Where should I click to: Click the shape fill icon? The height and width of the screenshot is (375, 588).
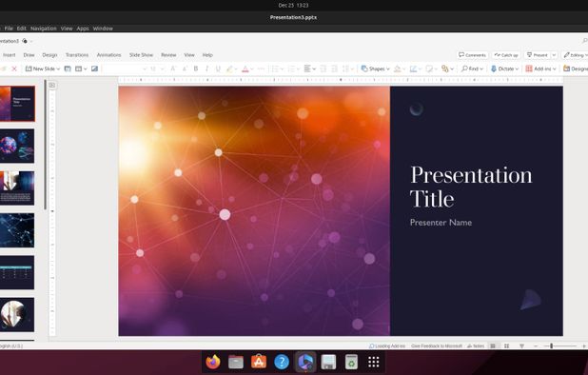[x=397, y=69]
